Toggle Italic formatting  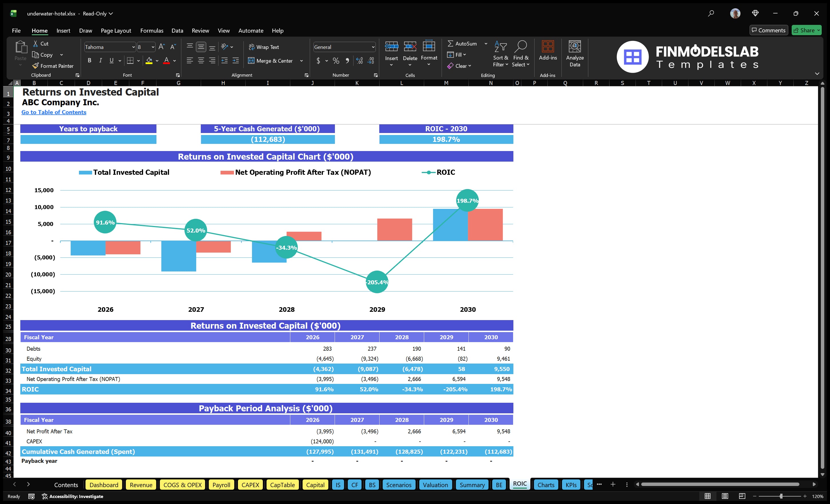(100, 61)
